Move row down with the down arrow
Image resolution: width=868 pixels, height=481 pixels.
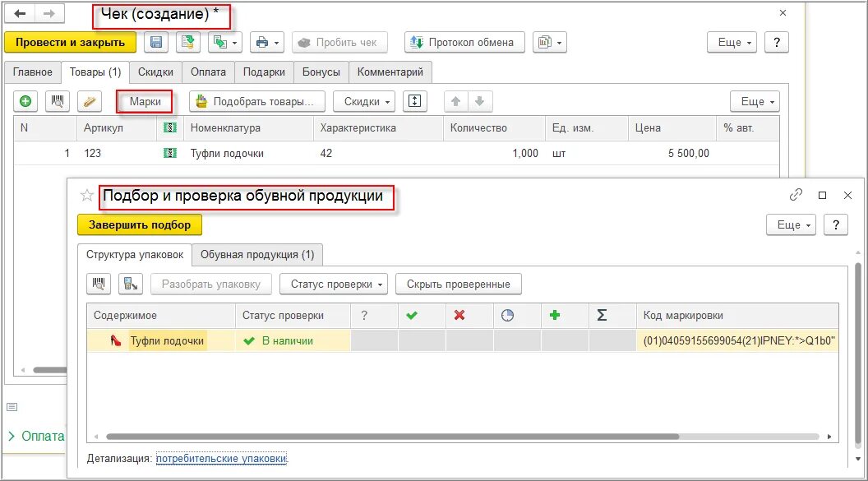pyautogui.click(x=480, y=101)
